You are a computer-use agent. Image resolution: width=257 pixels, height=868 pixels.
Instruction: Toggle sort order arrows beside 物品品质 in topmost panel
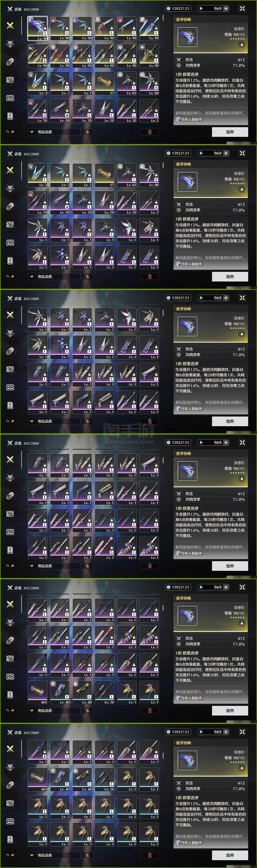(87, 132)
